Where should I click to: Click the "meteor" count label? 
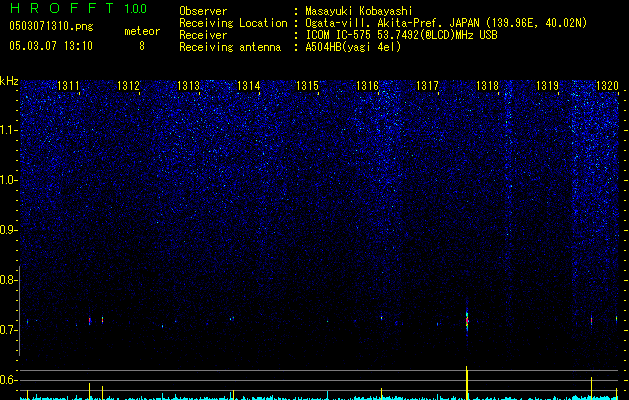142,31
